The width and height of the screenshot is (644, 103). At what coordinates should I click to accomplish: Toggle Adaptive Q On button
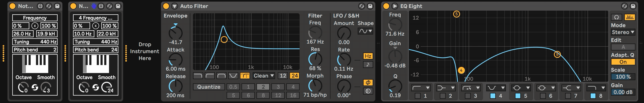pyautogui.click(x=623, y=62)
